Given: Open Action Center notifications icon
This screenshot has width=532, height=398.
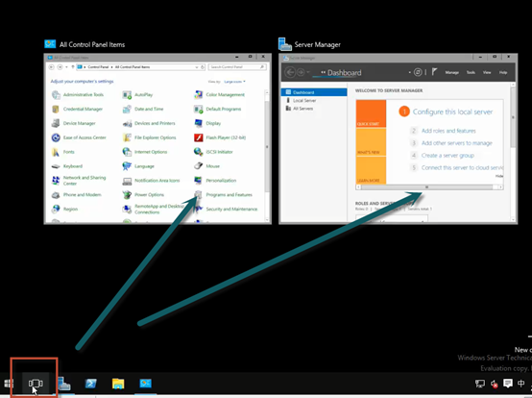Looking at the screenshot, I should pyautogui.click(x=508, y=384).
